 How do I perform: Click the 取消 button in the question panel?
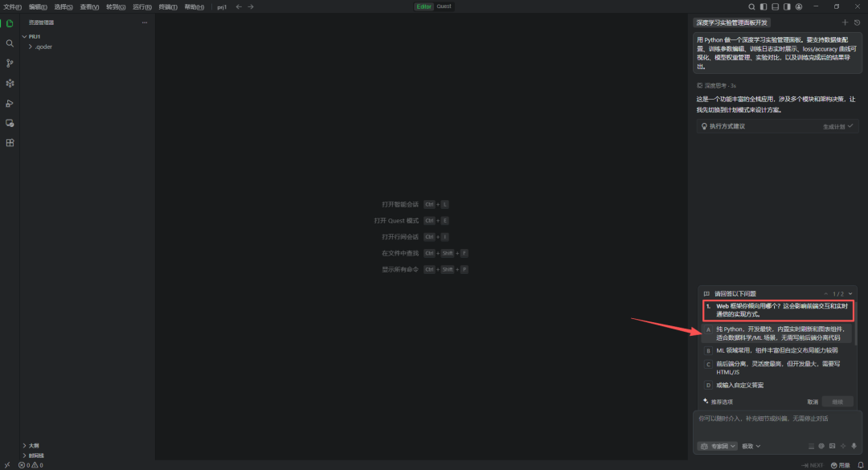click(x=813, y=402)
